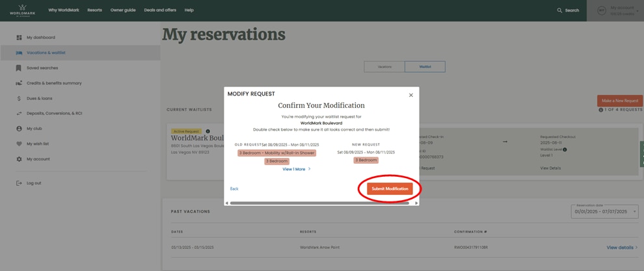644x271 pixels.
Task: Open Saved searches in sidebar
Action: (42, 68)
